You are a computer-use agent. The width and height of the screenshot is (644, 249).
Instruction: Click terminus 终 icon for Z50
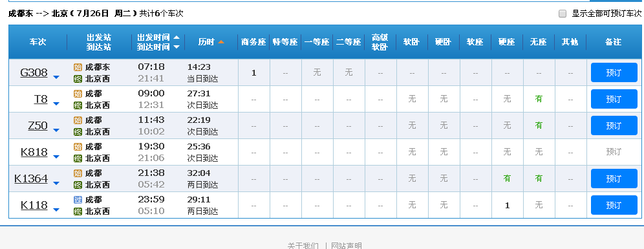[x=78, y=132]
